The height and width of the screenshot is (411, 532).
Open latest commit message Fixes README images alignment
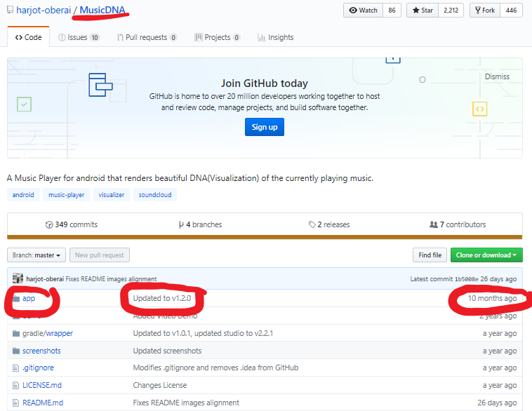[111, 278]
